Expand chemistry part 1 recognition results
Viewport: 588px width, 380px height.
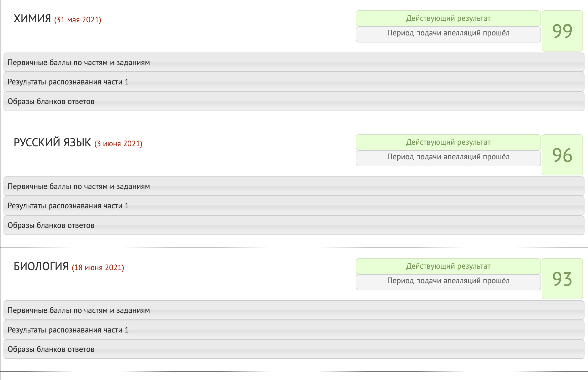click(293, 82)
